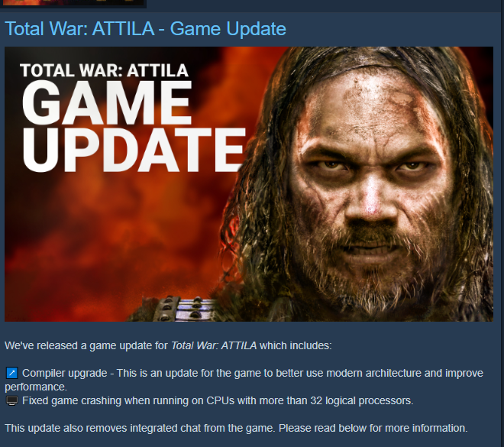Click the large 'GAME' word in banner
Viewport: 504px width, 447px height.
click(x=106, y=103)
